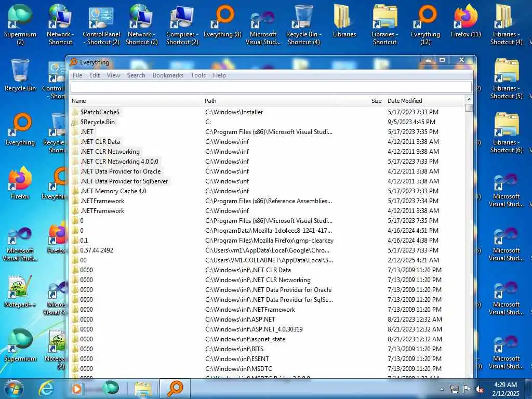Select the .NET Data Provider for Oracle row
This screenshot has height=399, width=532.
tap(268, 171)
